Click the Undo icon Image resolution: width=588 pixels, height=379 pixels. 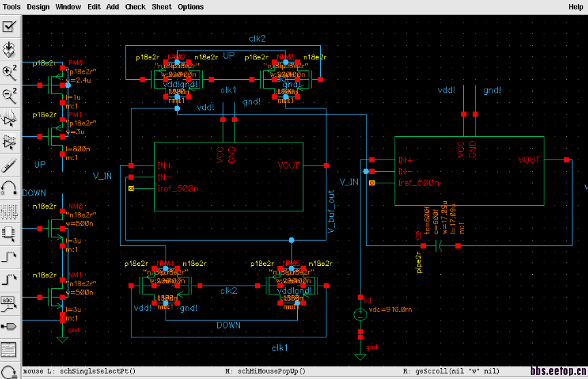click(10, 187)
